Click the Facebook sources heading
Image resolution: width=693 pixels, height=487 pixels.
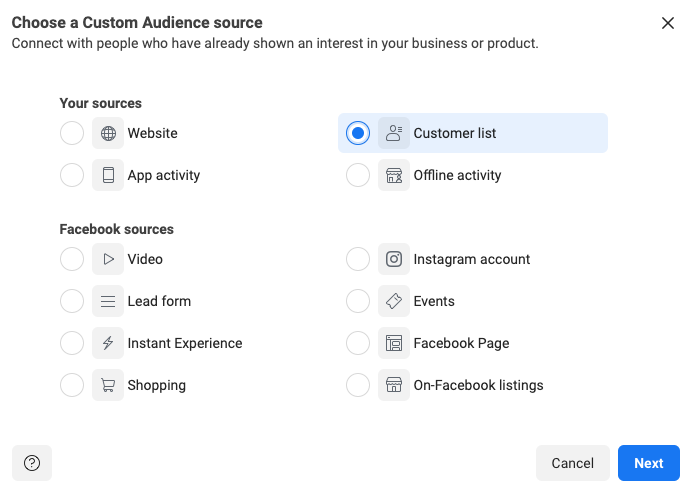117,229
